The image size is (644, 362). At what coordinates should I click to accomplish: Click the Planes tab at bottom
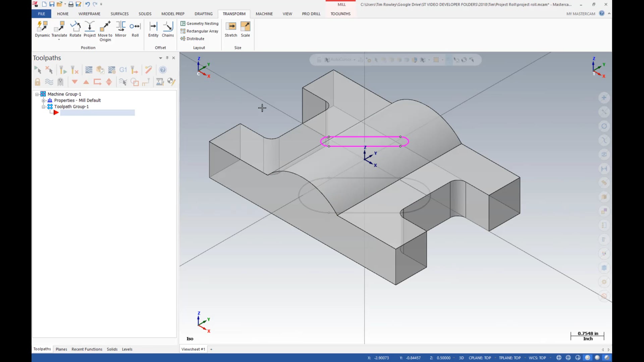61,349
